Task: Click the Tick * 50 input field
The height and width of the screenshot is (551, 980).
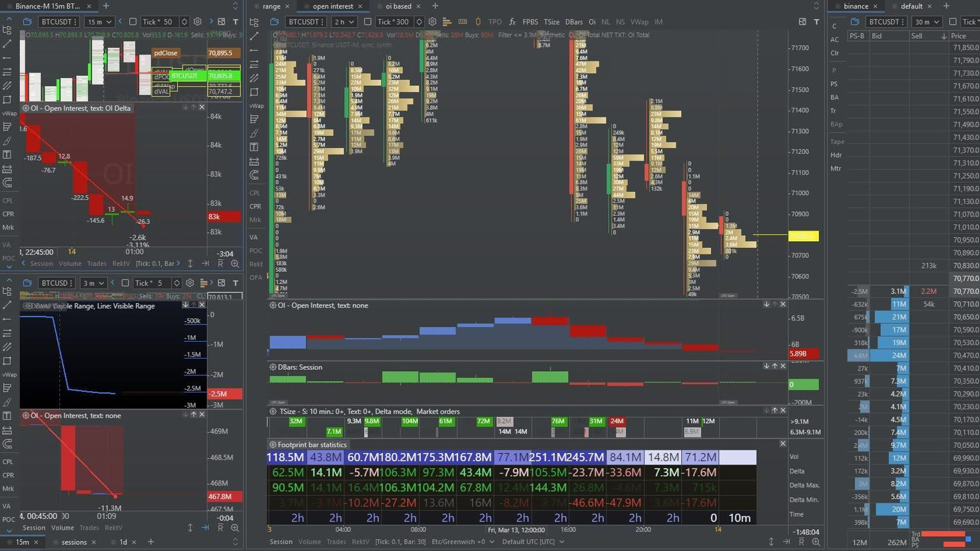Action: [160, 22]
